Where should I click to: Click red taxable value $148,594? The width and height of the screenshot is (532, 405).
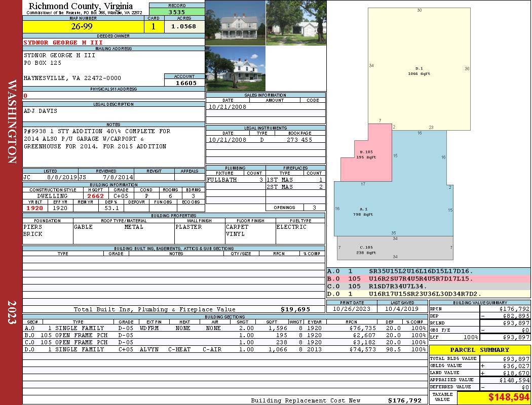tap(509, 397)
